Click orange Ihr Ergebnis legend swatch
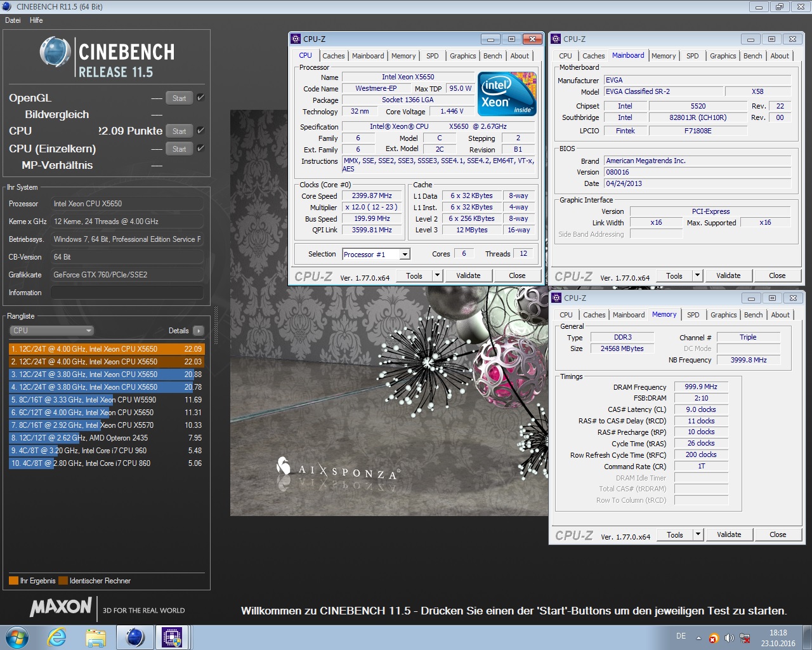Viewport: 812px width, 650px height. [13, 581]
